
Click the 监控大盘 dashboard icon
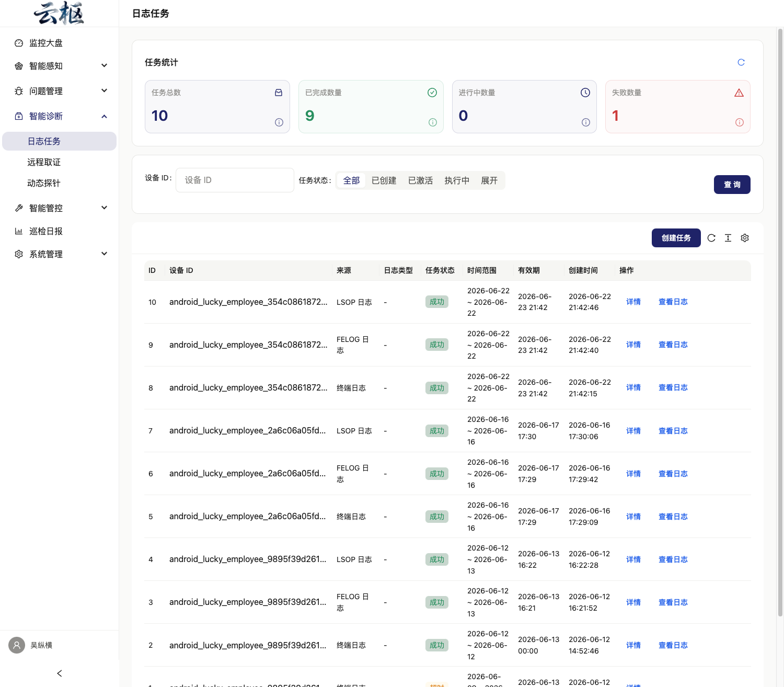tap(19, 43)
